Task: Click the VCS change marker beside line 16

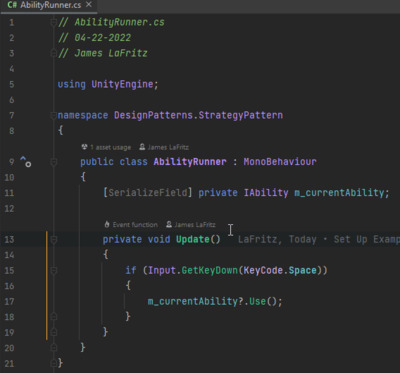Action: click(47, 286)
